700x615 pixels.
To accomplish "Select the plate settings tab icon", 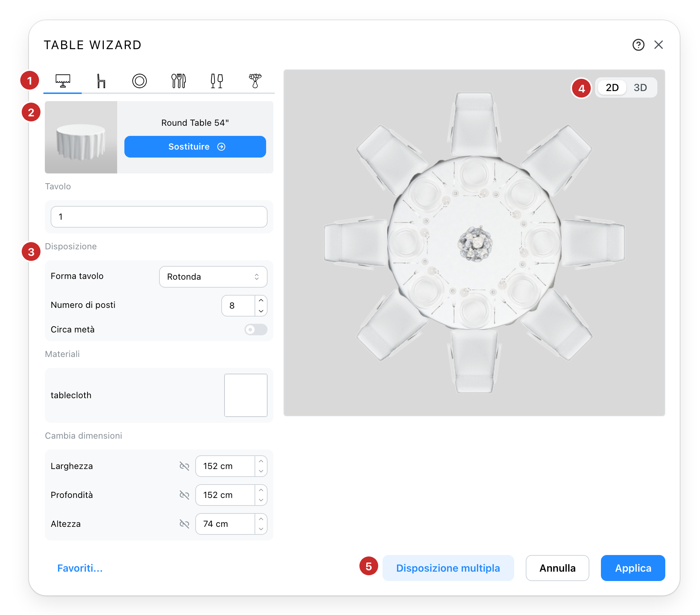I will tap(140, 81).
